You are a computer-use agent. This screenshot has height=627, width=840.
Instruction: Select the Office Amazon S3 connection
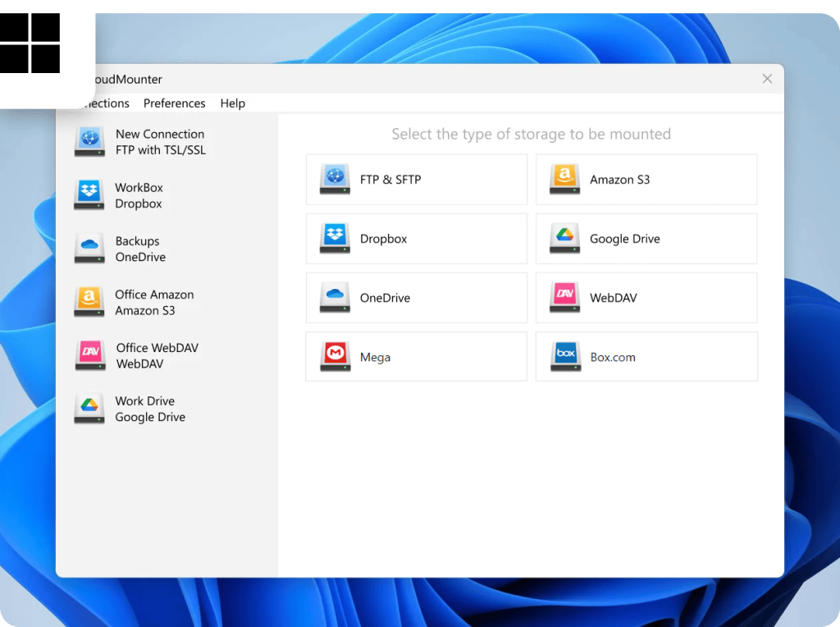[x=167, y=302]
